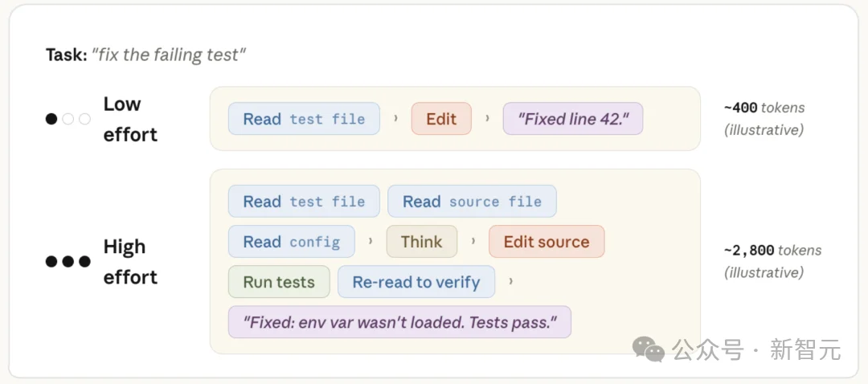Screen dimensions: 868x384
Task: Click the "Fixed: env var wasn't loaded" chip
Action: (x=399, y=322)
